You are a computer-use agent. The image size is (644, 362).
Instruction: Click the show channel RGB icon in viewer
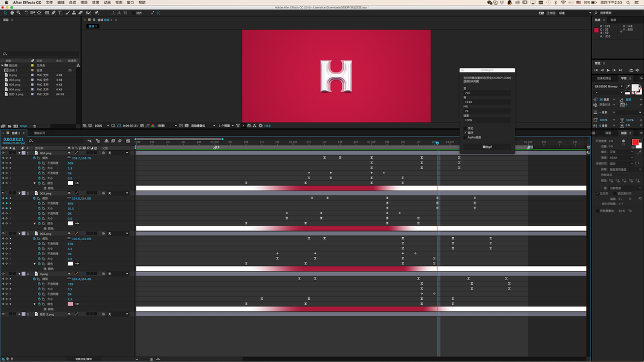pos(153,125)
